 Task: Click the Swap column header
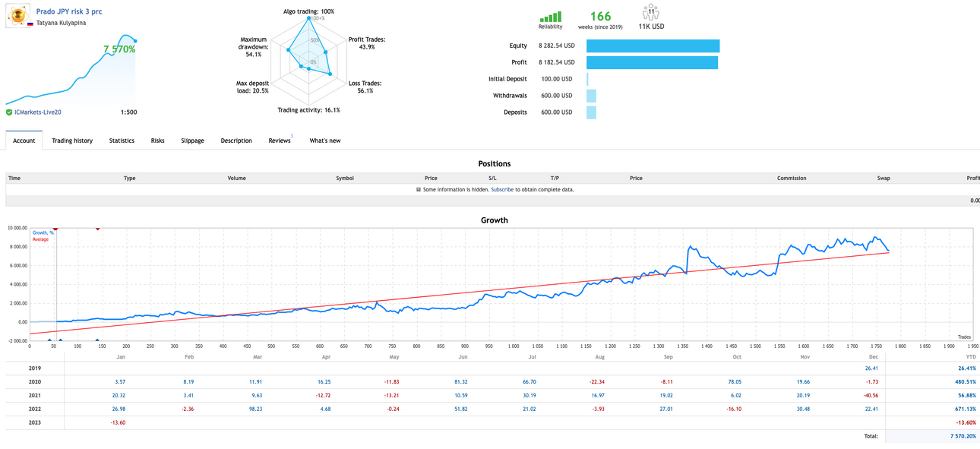[884, 178]
